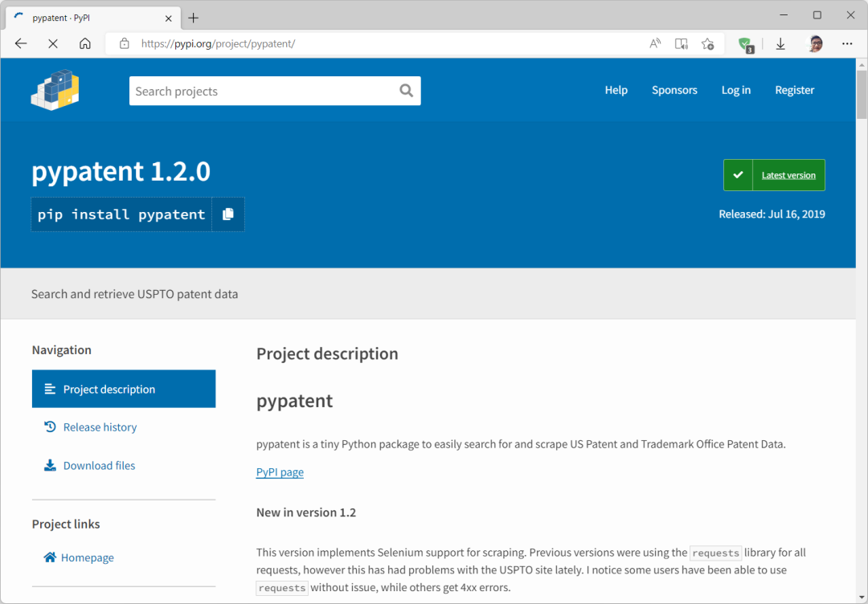Click the Latest version button
This screenshot has height=604, width=868.
774,175
